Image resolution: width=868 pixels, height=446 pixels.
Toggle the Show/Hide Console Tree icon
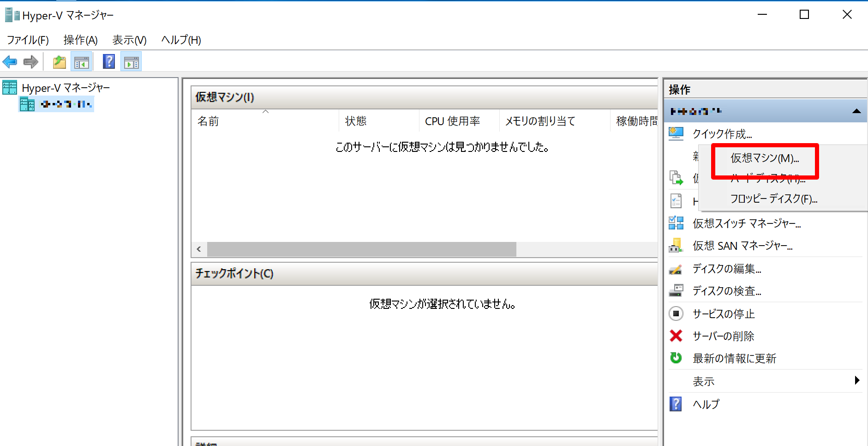click(82, 62)
